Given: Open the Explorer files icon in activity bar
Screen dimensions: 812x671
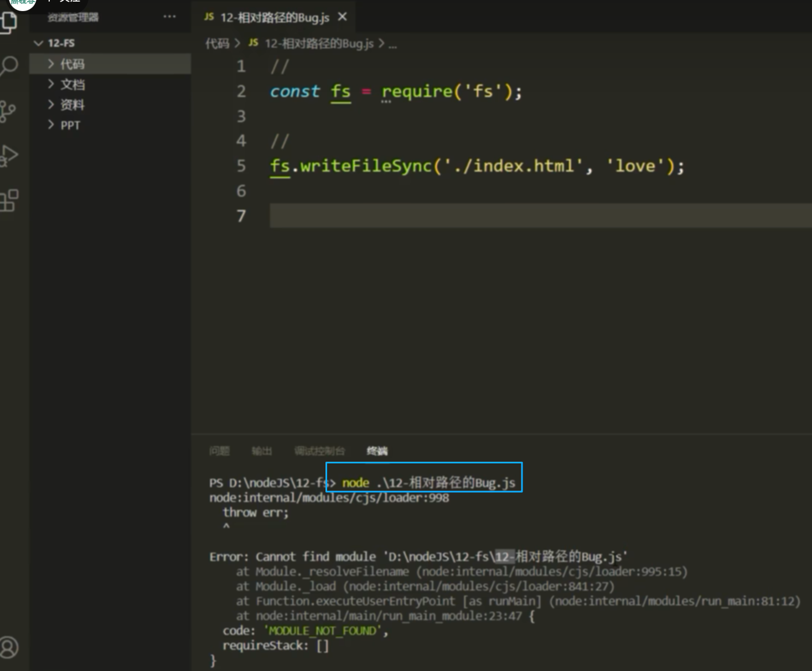Looking at the screenshot, I should [x=9, y=22].
